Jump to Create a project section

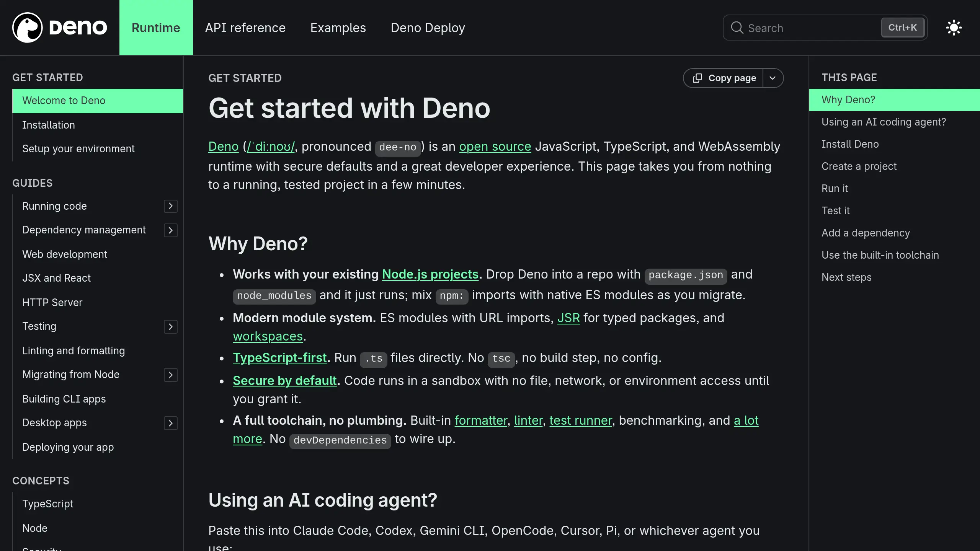coord(859,166)
